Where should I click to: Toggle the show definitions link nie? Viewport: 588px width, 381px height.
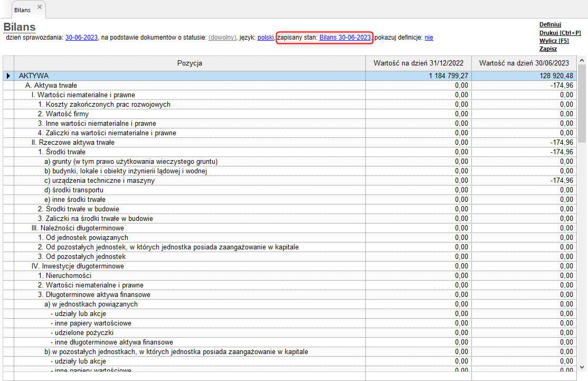[429, 38]
